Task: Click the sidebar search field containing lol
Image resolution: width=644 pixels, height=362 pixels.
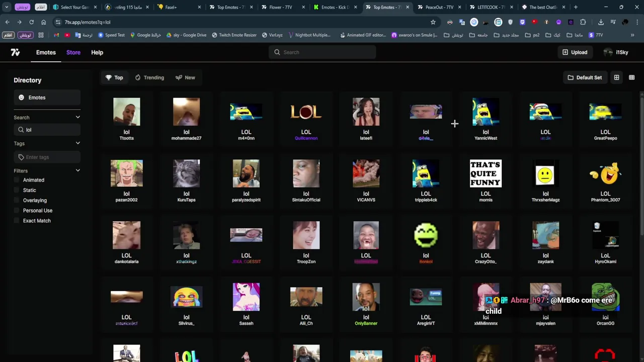Action: 47,130
